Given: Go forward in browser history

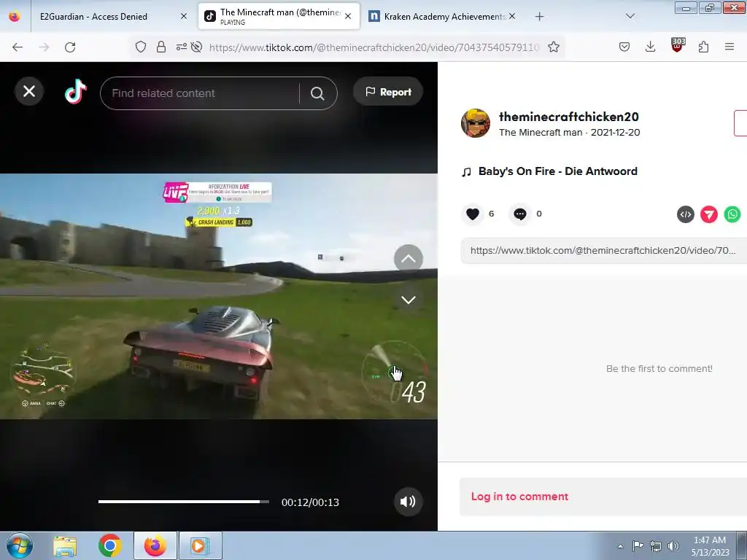Looking at the screenshot, I should 44,47.
